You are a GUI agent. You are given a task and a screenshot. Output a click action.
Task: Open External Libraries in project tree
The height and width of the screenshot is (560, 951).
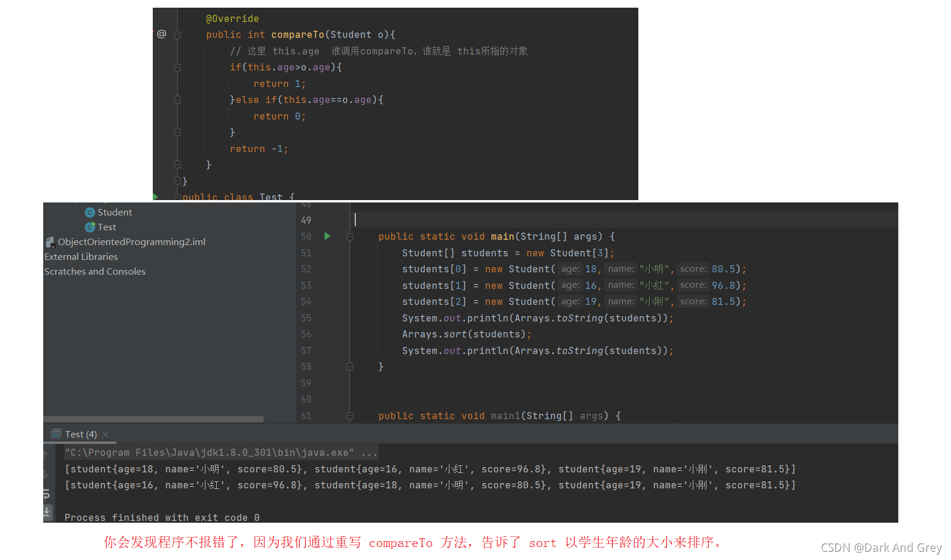coord(81,257)
